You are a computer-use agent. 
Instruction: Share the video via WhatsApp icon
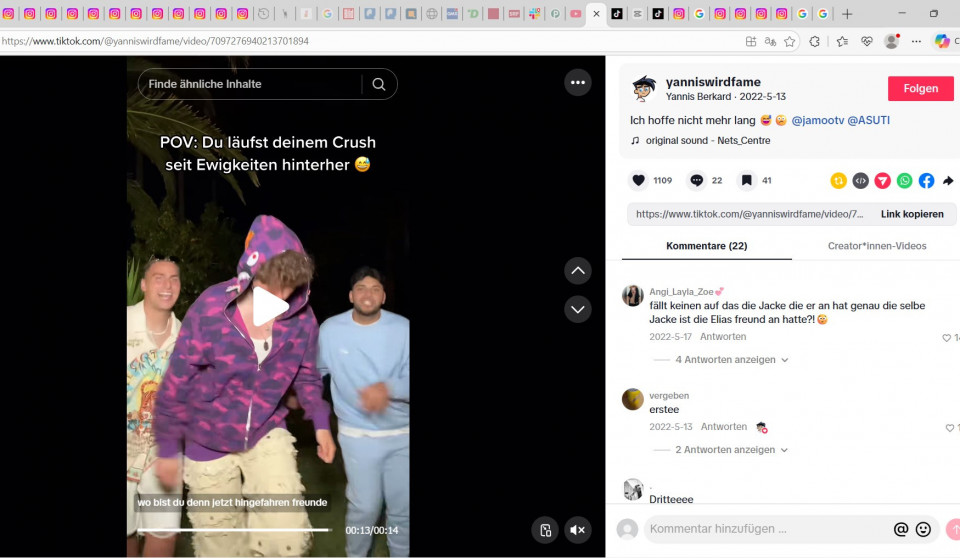(x=904, y=181)
